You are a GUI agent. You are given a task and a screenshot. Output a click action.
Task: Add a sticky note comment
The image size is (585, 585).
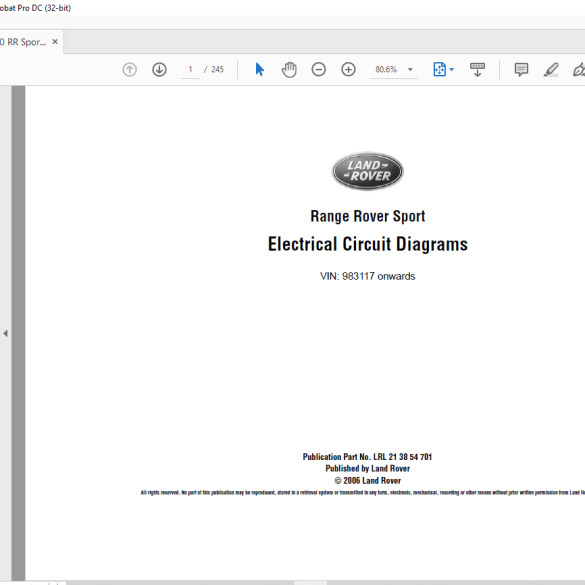[x=521, y=69]
